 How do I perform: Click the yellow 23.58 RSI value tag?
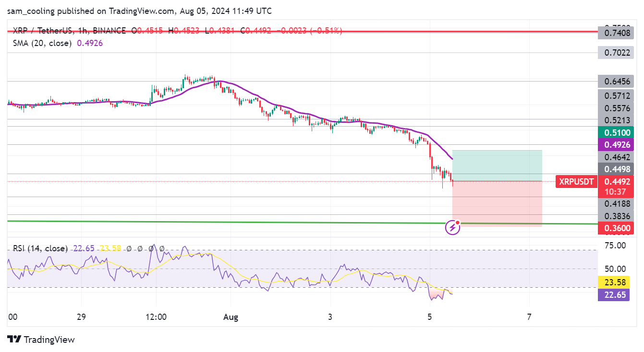tap(615, 282)
